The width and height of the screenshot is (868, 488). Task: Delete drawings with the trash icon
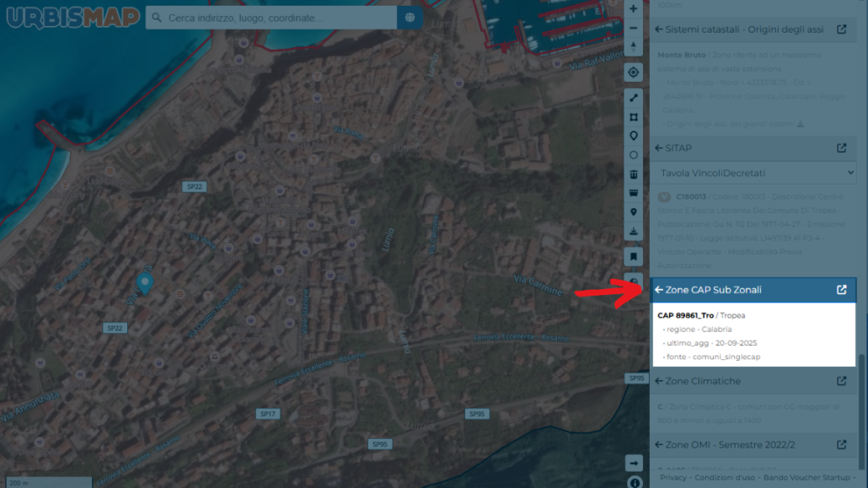coord(633,174)
